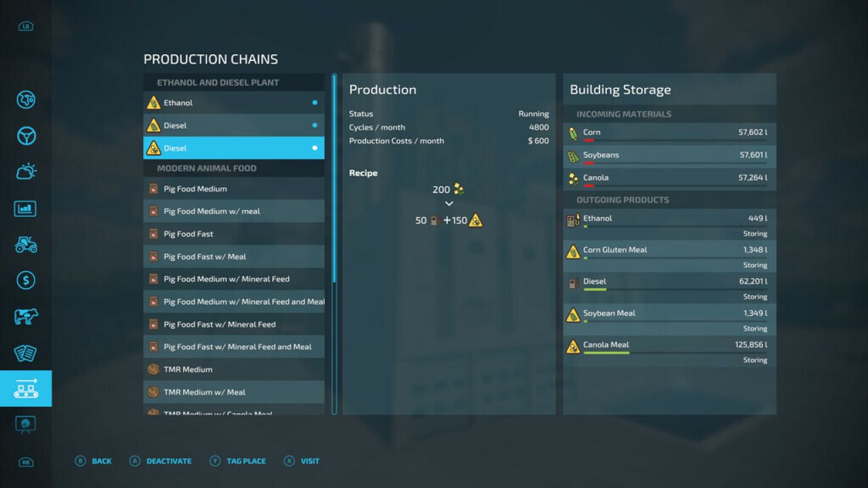Open the weather forecast cloud icon

(x=26, y=172)
